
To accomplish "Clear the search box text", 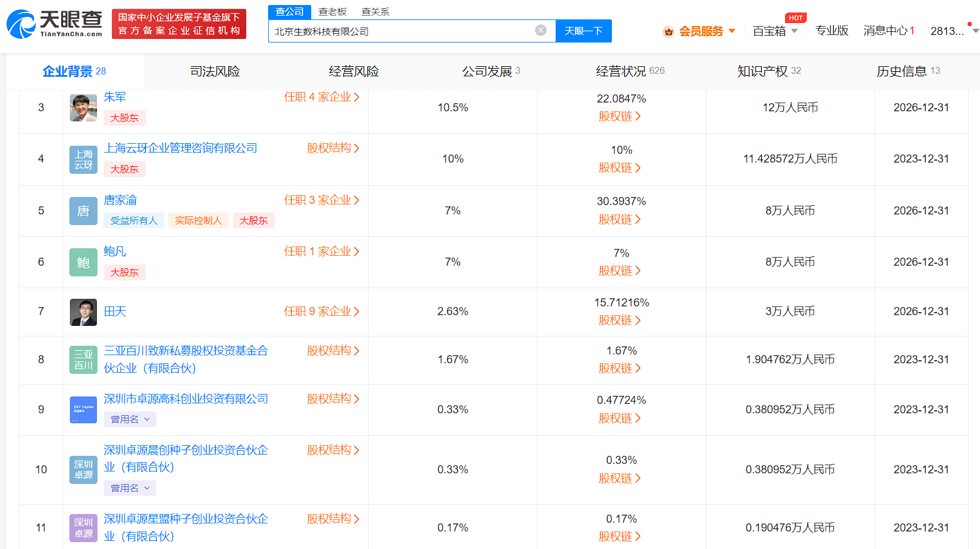I will [x=541, y=30].
